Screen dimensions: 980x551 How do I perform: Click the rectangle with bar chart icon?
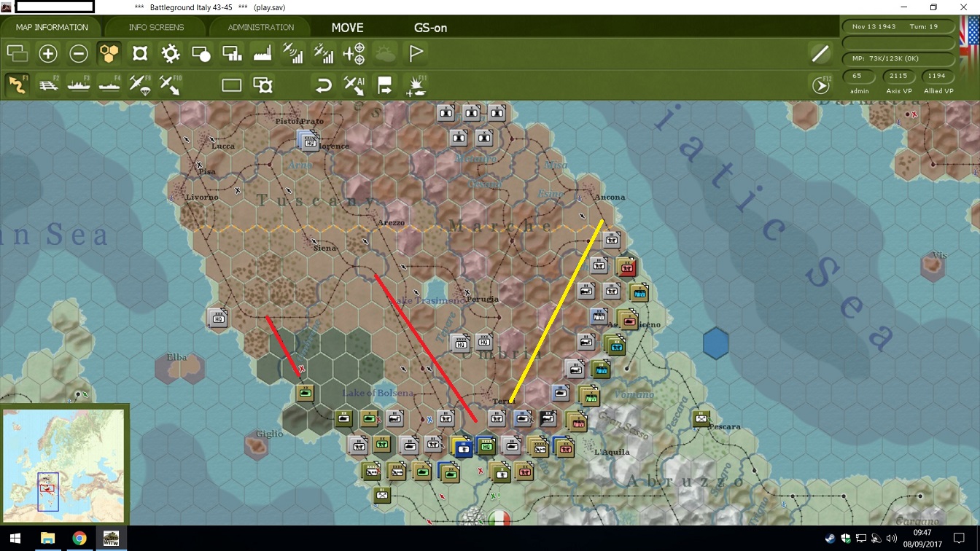[x=232, y=53]
